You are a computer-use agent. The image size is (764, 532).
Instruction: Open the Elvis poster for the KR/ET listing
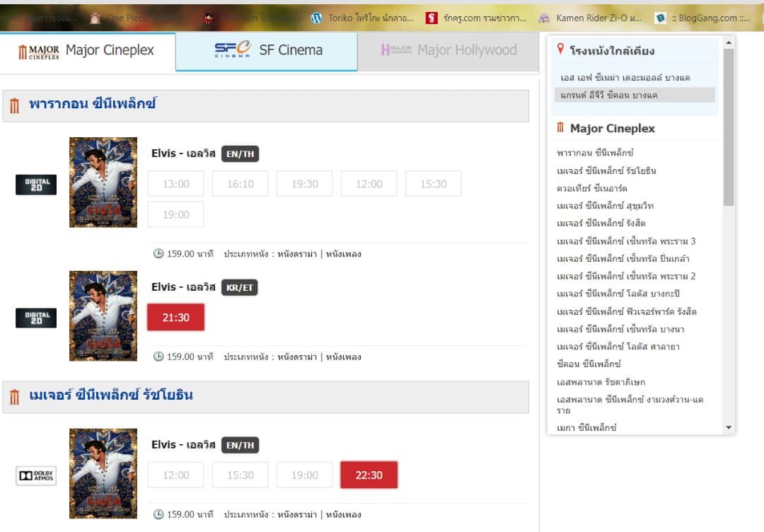point(103,316)
